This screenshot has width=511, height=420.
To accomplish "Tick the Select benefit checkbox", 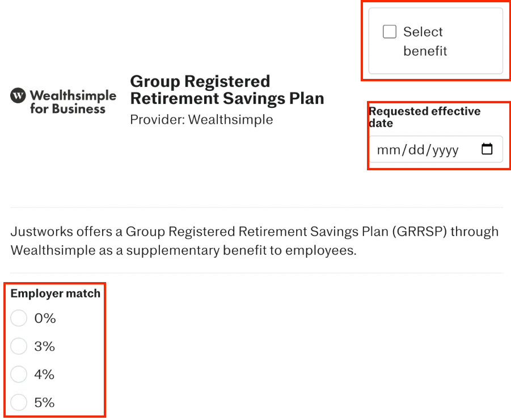I will point(390,32).
